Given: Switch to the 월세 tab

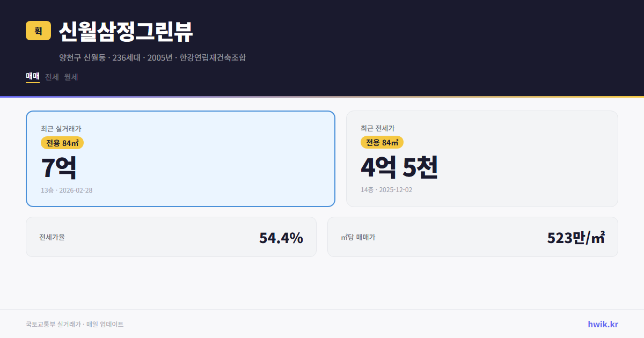Looking at the screenshot, I should pyautogui.click(x=70, y=77).
